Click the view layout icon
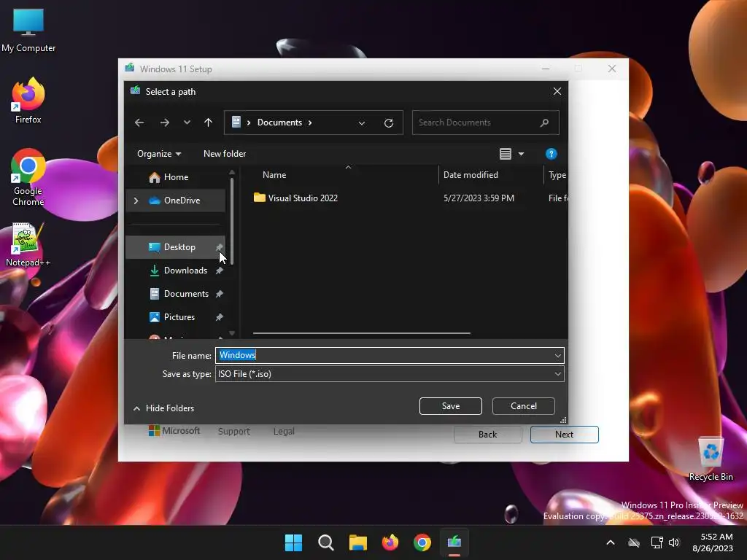 506,154
